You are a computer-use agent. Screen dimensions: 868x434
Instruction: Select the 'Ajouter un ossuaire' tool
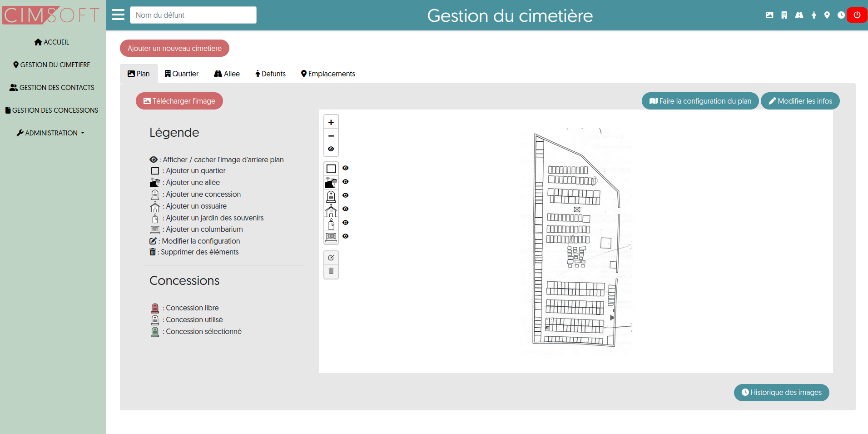click(x=331, y=209)
